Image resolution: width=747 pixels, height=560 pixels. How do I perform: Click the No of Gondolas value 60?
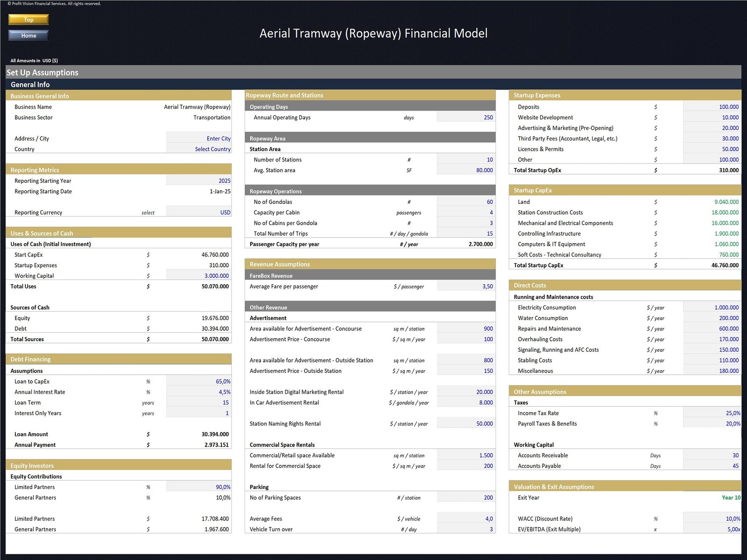466,202
